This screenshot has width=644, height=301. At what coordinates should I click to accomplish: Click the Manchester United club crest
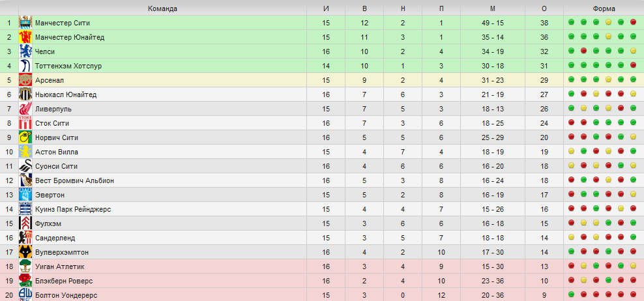pos(25,37)
